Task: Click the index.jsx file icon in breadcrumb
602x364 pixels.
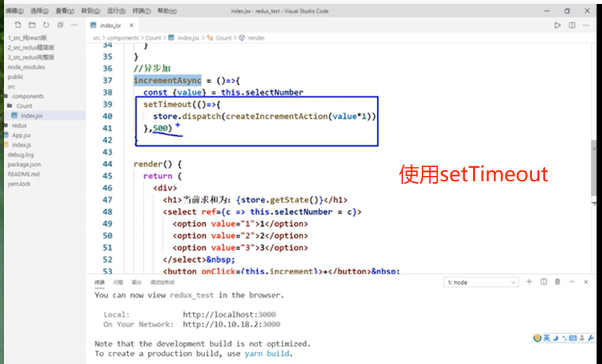Action: click(x=171, y=37)
